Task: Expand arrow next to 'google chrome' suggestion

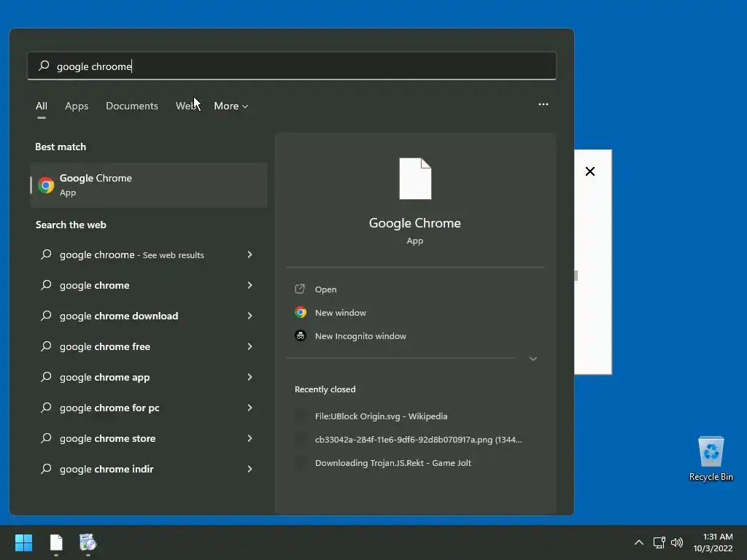Action: click(x=249, y=285)
